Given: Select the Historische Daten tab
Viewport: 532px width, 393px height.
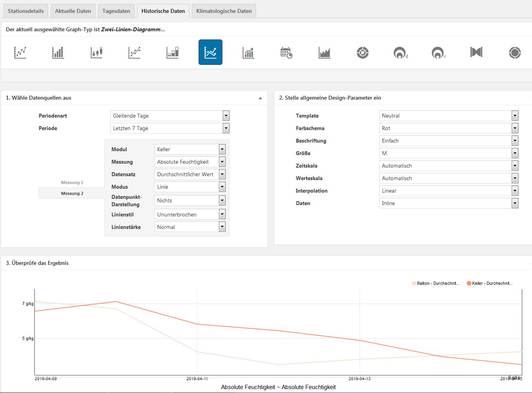Looking at the screenshot, I should tap(163, 11).
